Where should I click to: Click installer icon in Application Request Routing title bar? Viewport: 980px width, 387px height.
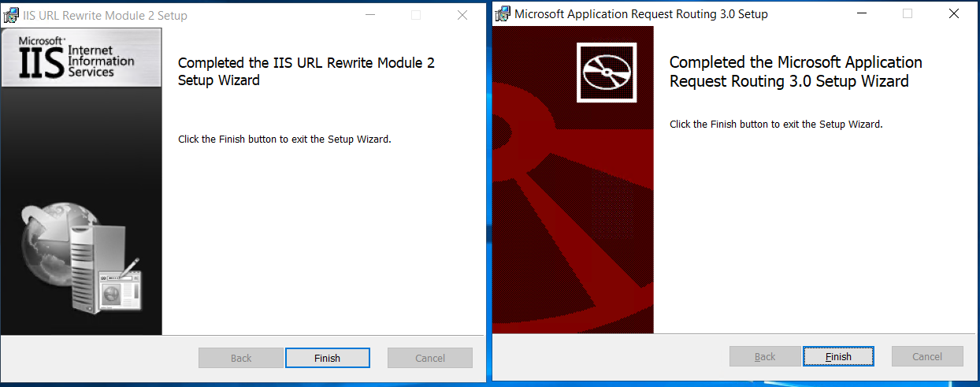click(x=503, y=13)
